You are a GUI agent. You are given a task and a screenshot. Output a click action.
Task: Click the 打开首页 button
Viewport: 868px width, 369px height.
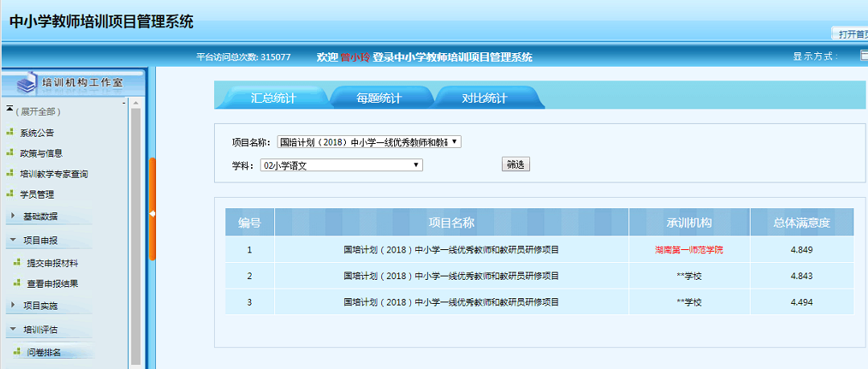[851, 34]
